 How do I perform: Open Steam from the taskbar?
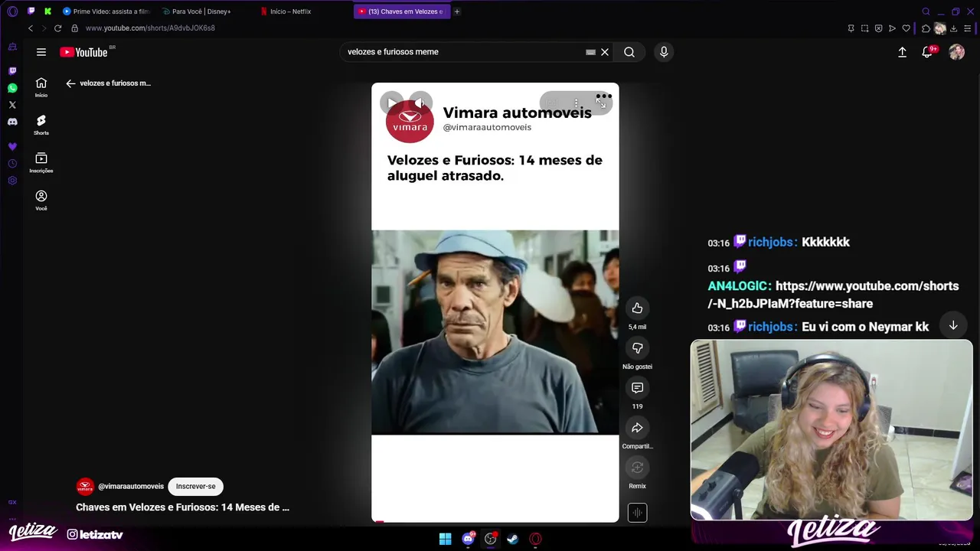click(513, 539)
